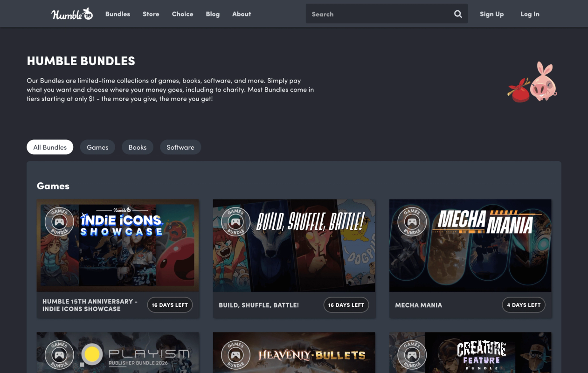Screen dimensions: 588x373
Task: Open the Playism Publisher Bundle 2026 thumbnail
Action: (x=118, y=352)
